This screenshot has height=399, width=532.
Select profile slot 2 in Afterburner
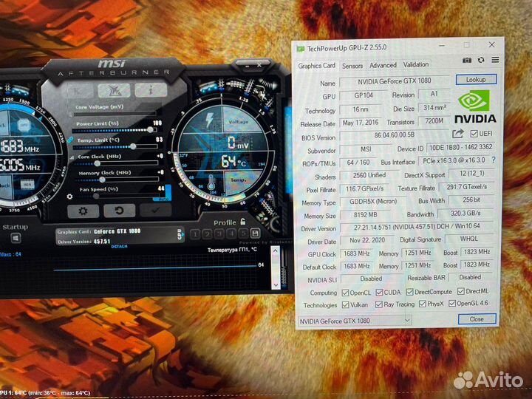[x=208, y=233]
